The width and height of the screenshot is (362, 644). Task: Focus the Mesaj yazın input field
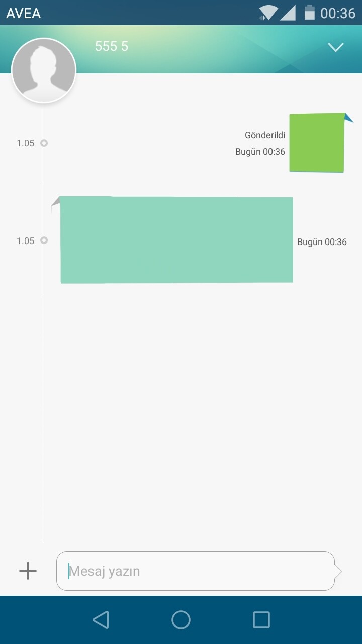196,571
